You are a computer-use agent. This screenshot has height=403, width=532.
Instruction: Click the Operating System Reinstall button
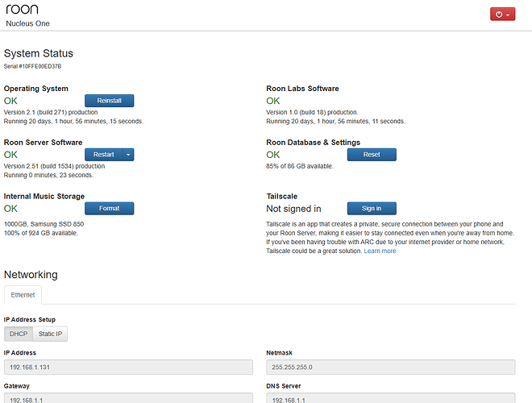point(110,101)
